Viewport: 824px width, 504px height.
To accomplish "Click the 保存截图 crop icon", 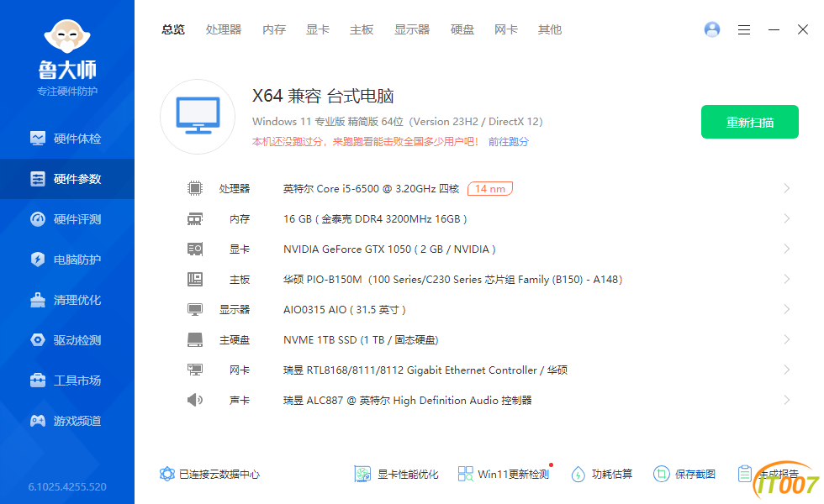I will [x=661, y=474].
